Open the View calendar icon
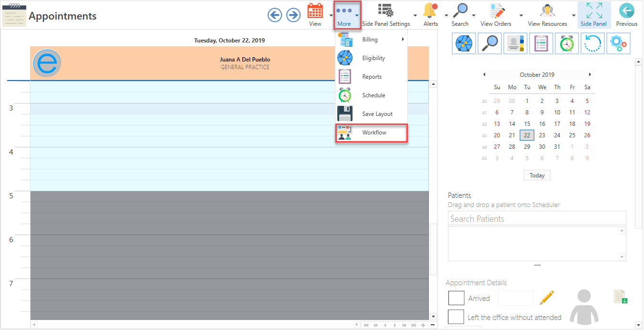This screenshot has height=330, width=644. [x=315, y=10]
